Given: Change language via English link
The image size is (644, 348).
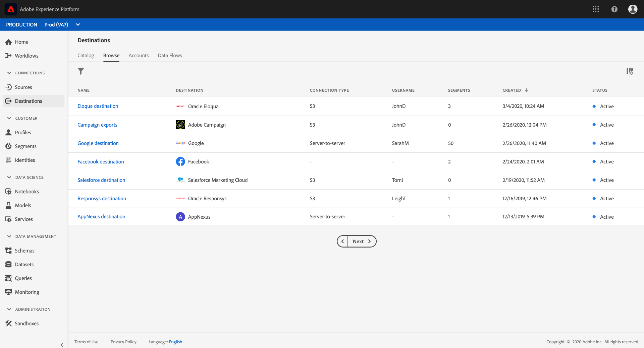Looking at the screenshot, I should (175, 342).
